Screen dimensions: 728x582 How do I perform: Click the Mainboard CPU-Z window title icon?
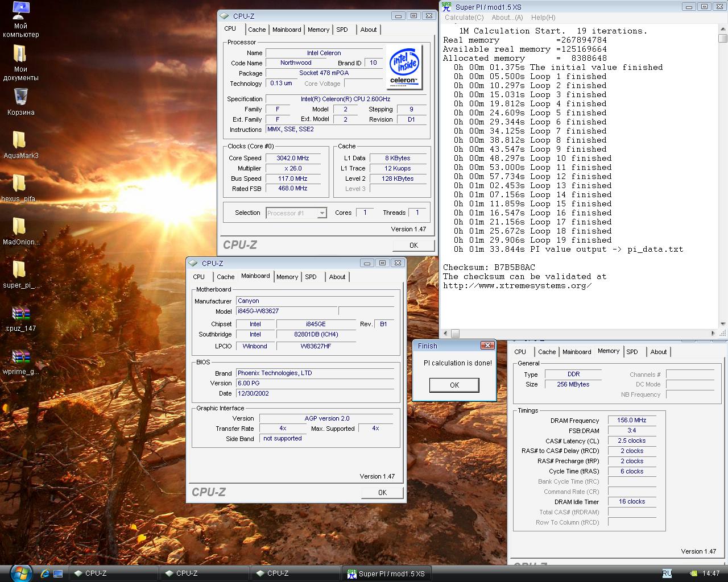point(193,263)
